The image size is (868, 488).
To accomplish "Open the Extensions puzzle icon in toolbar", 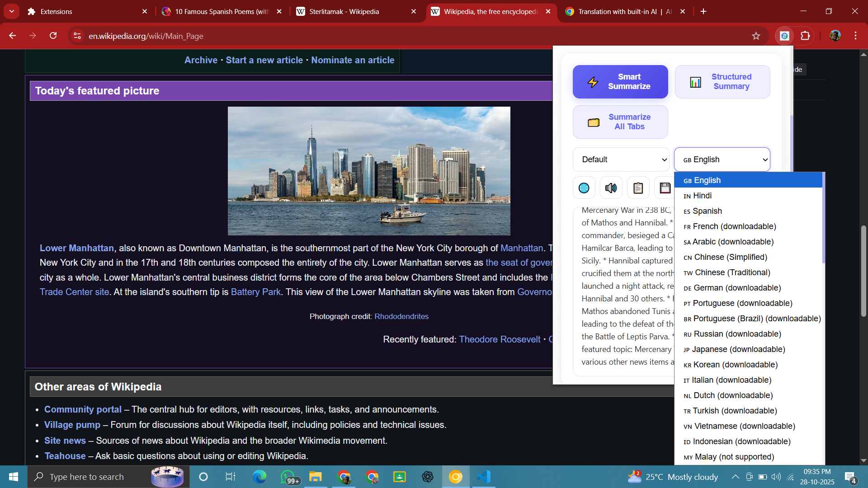I will click(805, 36).
